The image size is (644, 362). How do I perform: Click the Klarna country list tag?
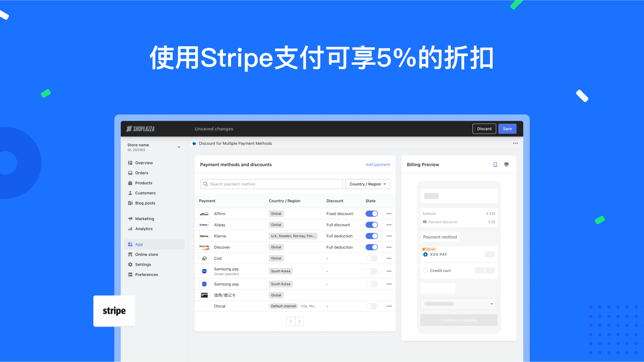pyautogui.click(x=293, y=236)
